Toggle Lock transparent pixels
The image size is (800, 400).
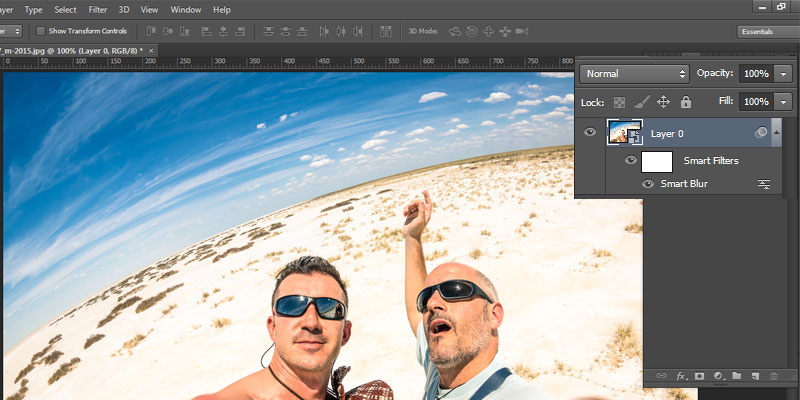click(x=619, y=102)
